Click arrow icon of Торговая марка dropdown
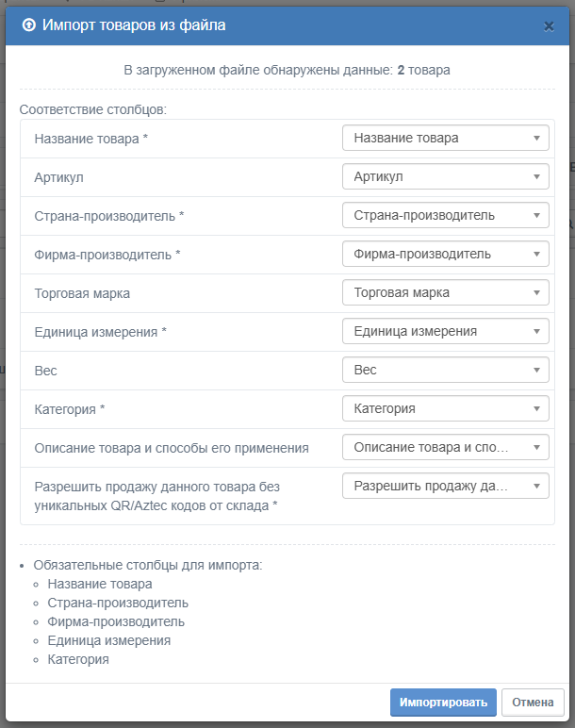The height and width of the screenshot is (728, 575). [536, 293]
